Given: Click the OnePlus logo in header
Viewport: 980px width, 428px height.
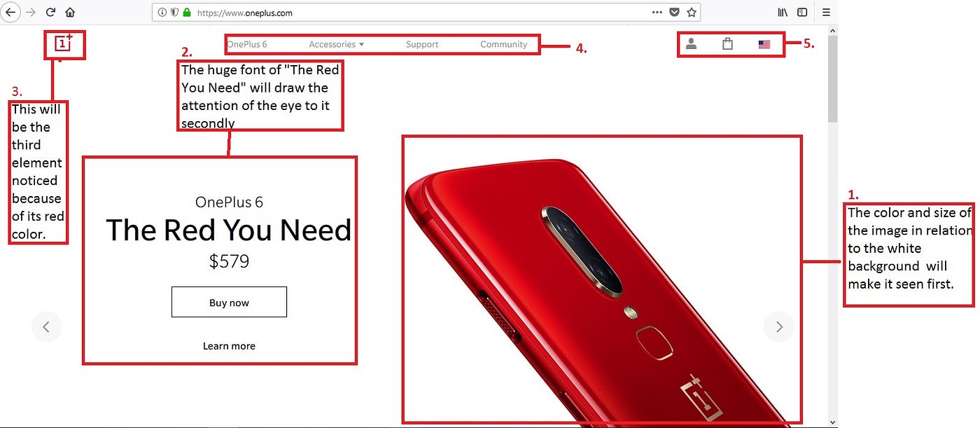Looking at the screenshot, I should (x=64, y=44).
